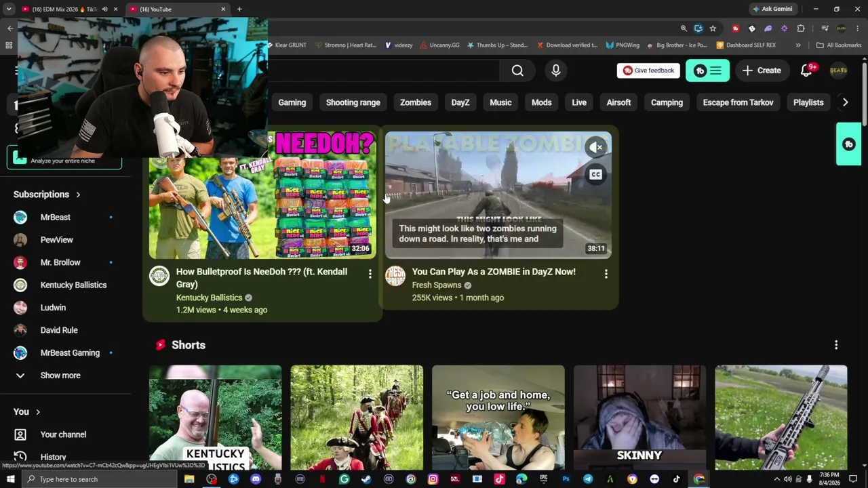Viewport: 868px width, 488px height.
Task: Select the Zombies chip
Action: point(416,102)
